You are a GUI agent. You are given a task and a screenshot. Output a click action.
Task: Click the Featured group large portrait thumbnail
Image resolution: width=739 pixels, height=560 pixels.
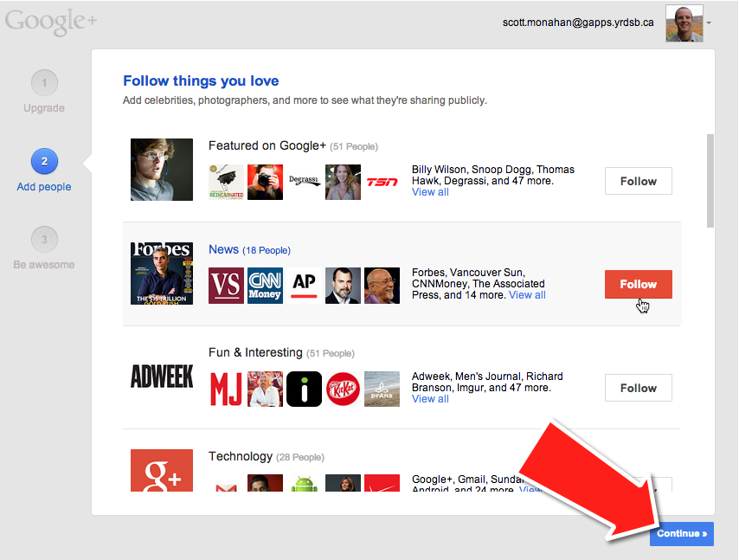click(x=162, y=170)
